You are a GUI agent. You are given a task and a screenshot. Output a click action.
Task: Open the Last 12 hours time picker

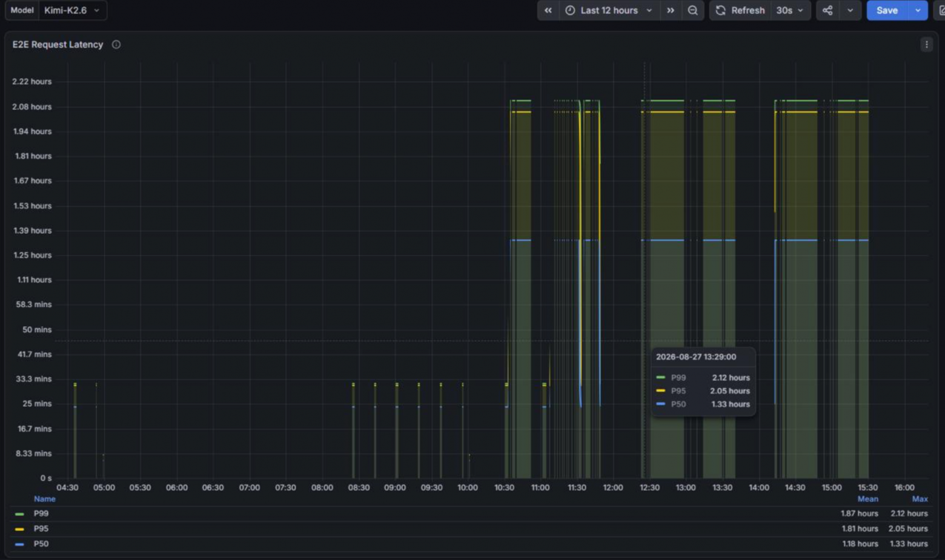pyautogui.click(x=608, y=10)
